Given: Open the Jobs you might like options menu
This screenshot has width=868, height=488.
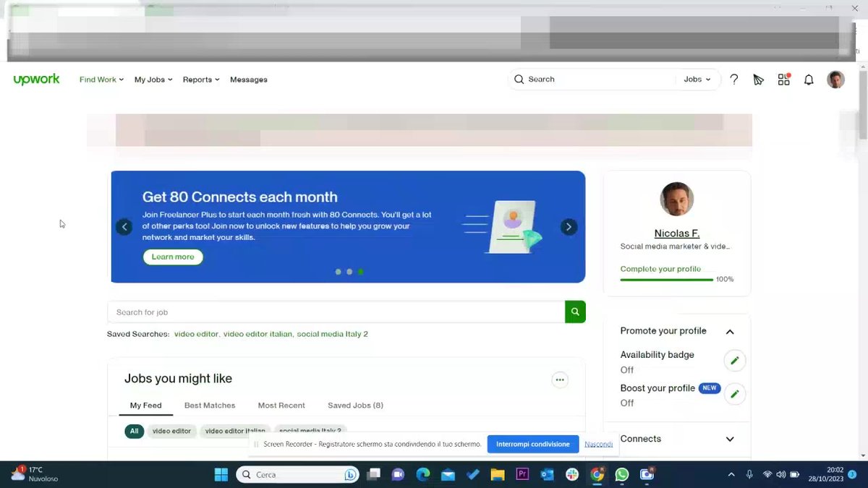Looking at the screenshot, I should click(x=559, y=380).
